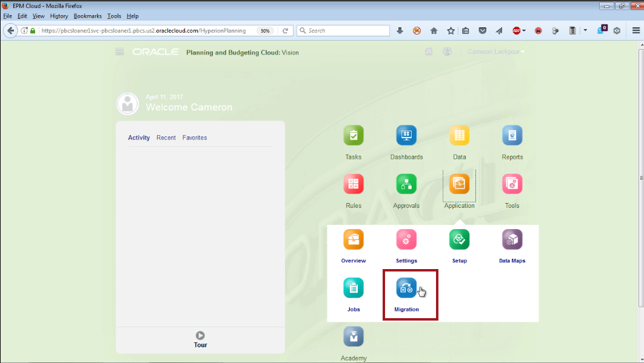The height and width of the screenshot is (363, 644).
Task: Open the Tools menu in menu bar
Action: 114,16
